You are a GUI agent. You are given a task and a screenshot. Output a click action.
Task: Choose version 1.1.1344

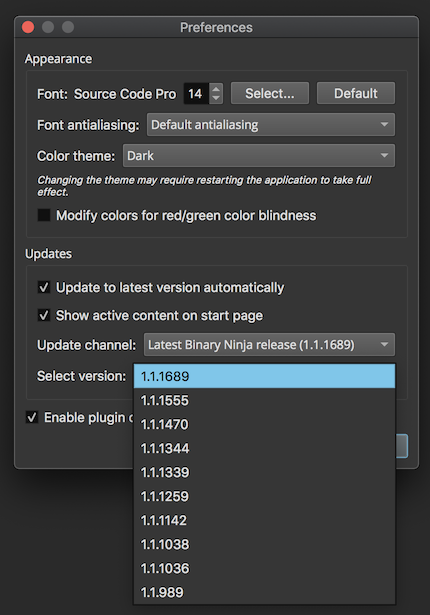coord(264,448)
